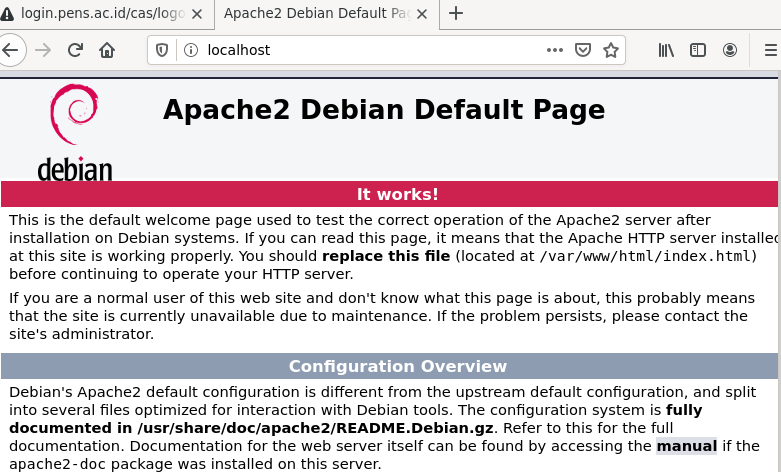This screenshot has width=781, height=472.
Task: Open a new tab with the plus button
Action: (x=456, y=13)
